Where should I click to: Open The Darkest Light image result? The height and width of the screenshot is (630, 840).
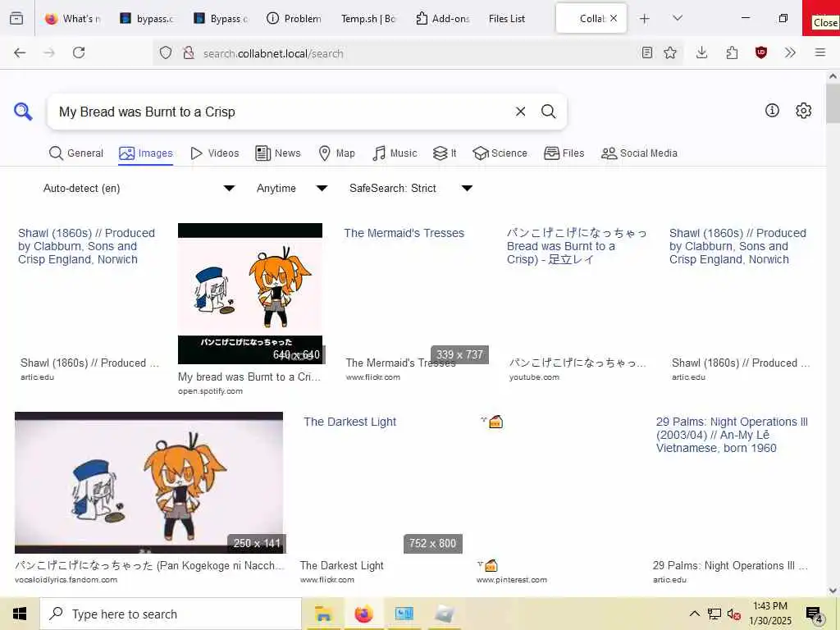pos(349,422)
